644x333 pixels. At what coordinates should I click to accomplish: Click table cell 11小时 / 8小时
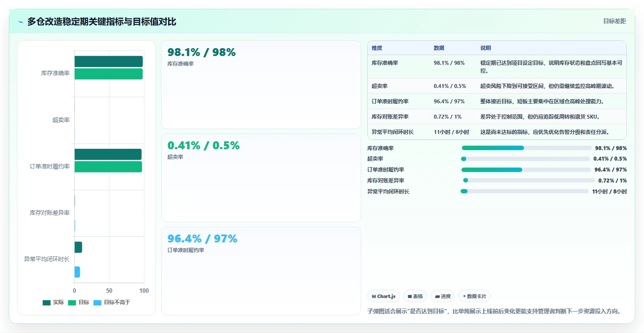tap(451, 132)
